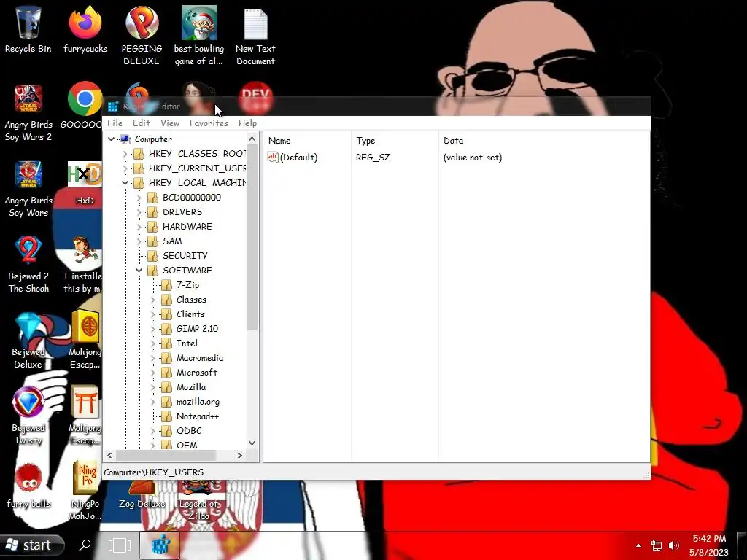Screen dimensions: 747x560
Task: Open the PEGGING DELUXE desktop icon
Action: point(142,36)
